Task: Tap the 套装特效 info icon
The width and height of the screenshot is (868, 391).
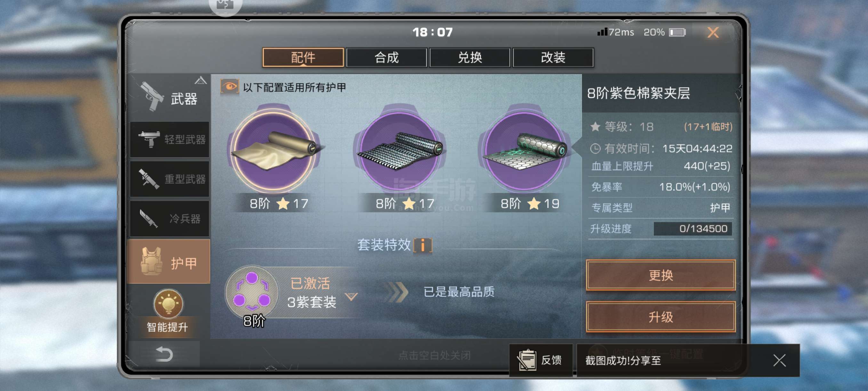Action: [x=422, y=245]
